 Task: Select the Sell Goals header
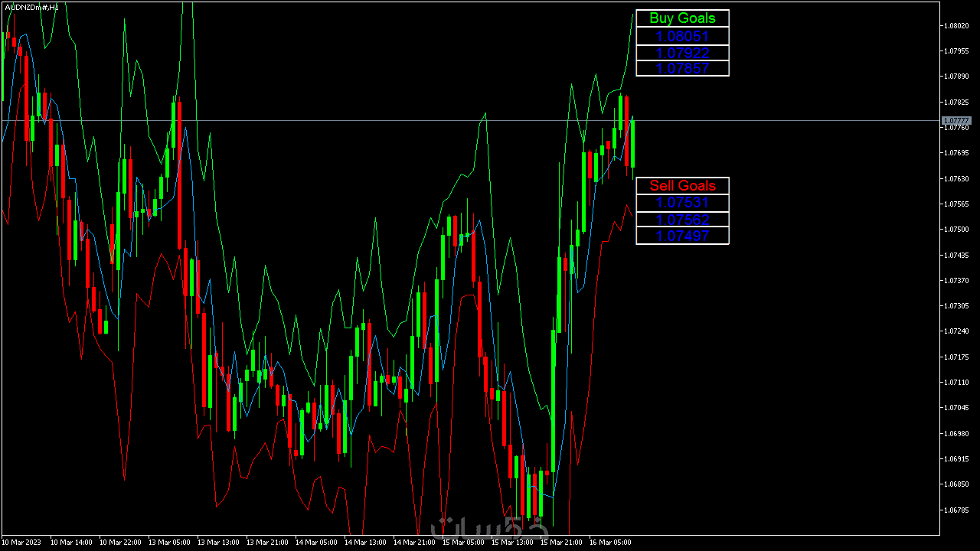pyautogui.click(x=682, y=186)
